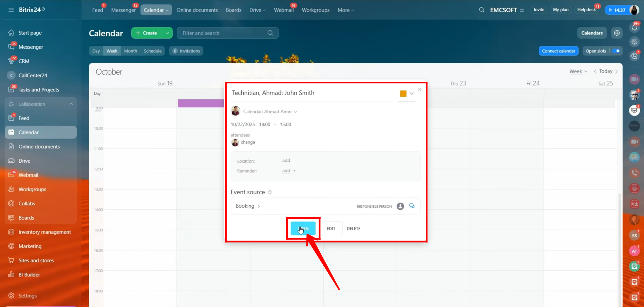This screenshot has width=644, height=307.
Task: Open the notifications bell icon
Action: click(x=634, y=27)
